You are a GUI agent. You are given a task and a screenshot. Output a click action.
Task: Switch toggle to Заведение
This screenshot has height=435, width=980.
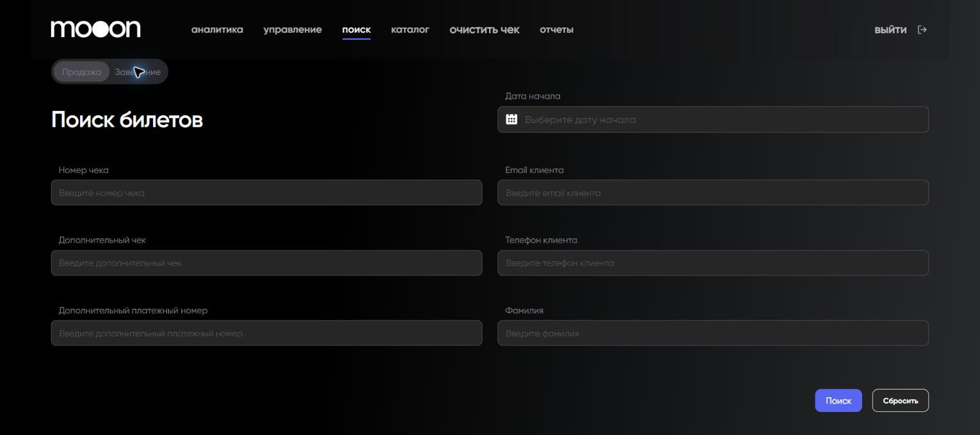click(x=138, y=72)
